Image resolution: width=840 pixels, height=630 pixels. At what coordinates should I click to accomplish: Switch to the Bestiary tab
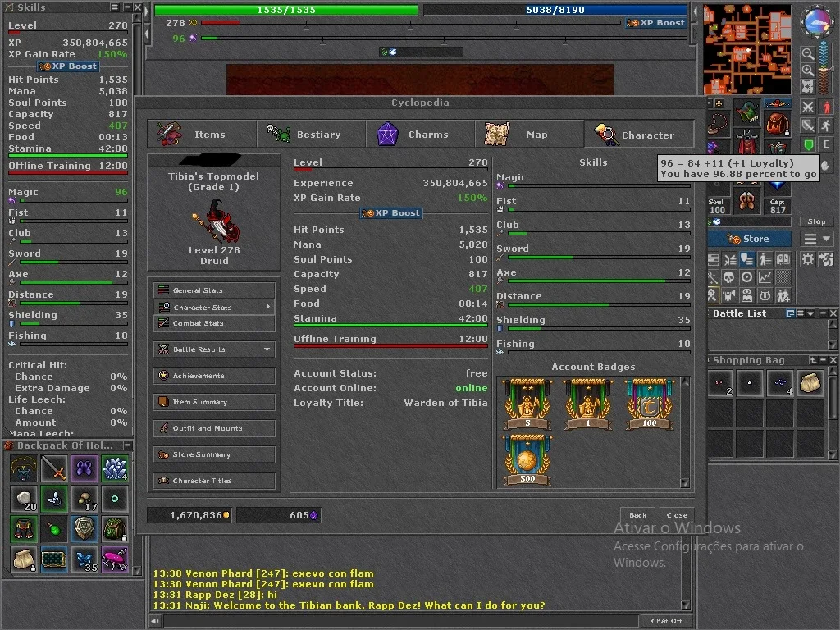(x=311, y=134)
